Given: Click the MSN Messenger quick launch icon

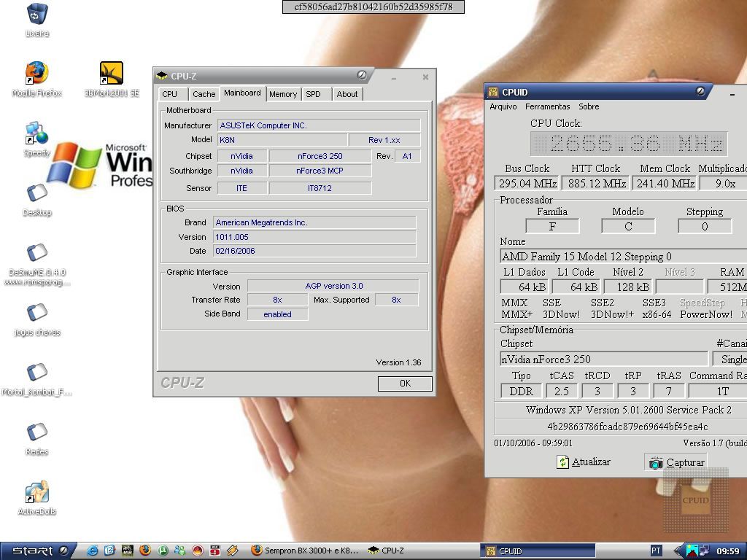Looking at the screenshot, I should pos(179,551).
